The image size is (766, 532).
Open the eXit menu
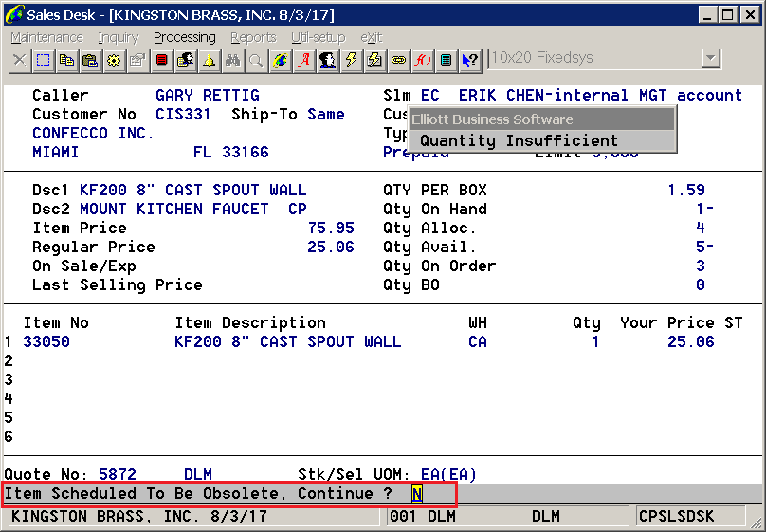[372, 38]
